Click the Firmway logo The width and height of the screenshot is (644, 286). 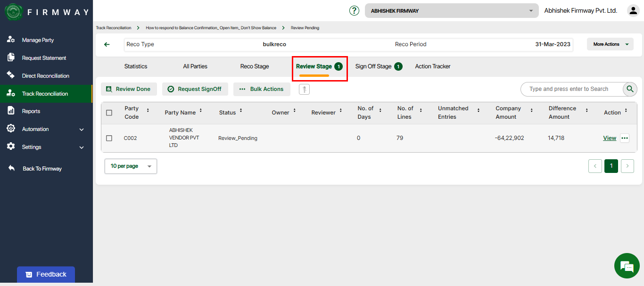coord(14,12)
